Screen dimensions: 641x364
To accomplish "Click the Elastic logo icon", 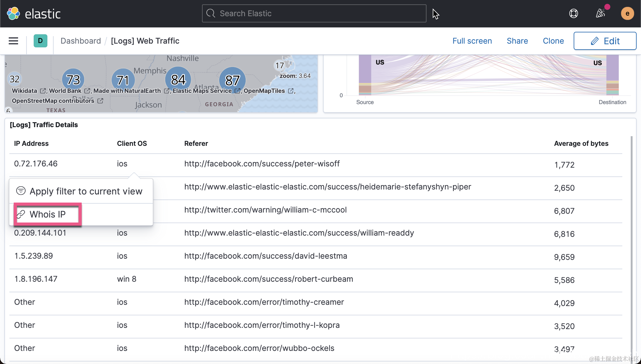I will coord(13,13).
